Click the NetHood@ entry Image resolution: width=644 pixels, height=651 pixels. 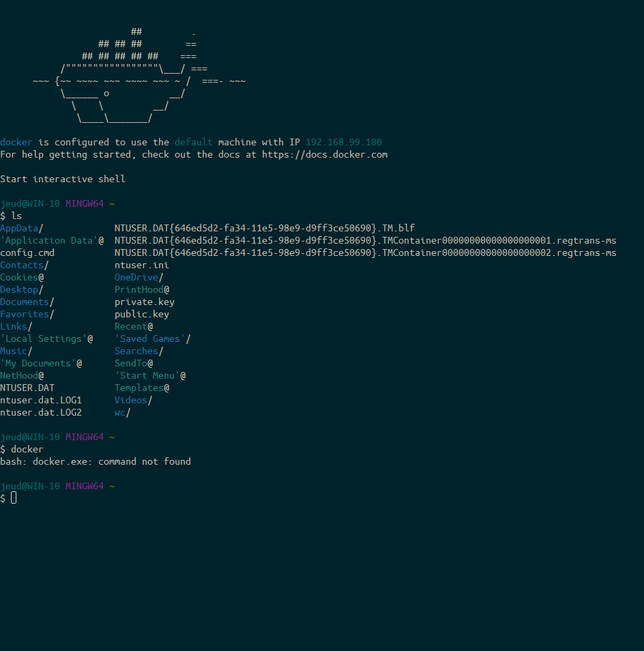(x=22, y=376)
